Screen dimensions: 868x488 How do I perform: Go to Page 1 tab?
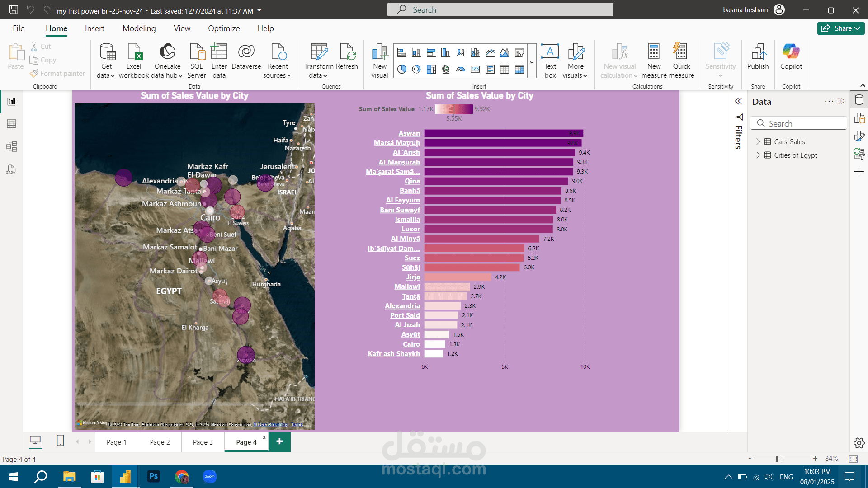(x=117, y=442)
